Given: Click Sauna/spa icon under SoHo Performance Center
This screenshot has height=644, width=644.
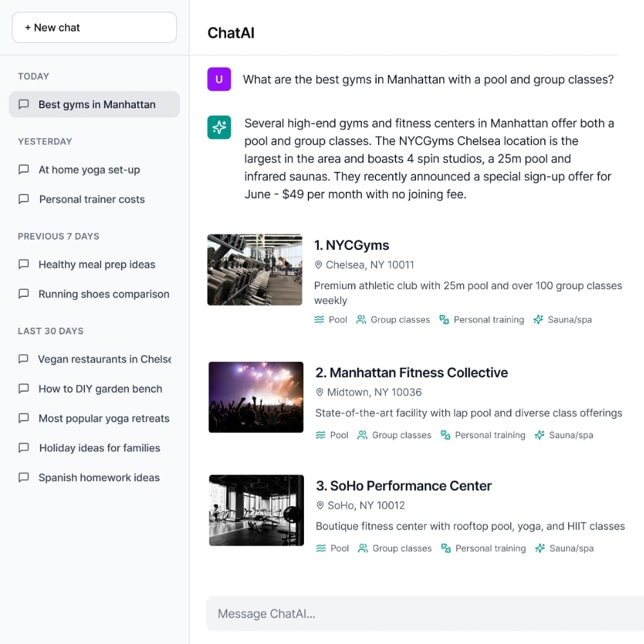Looking at the screenshot, I should pyautogui.click(x=540, y=548).
